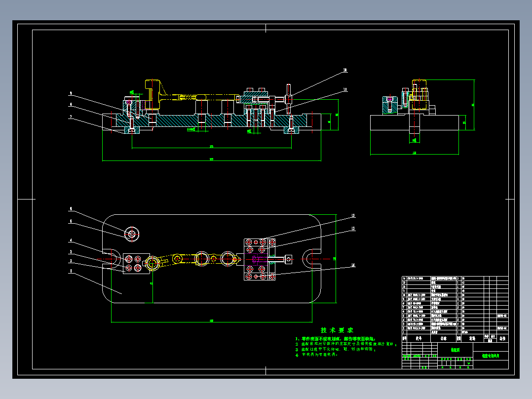Select the round locating pin at plan view upper left
Screen dimensions: 532x399
click(132, 234)
